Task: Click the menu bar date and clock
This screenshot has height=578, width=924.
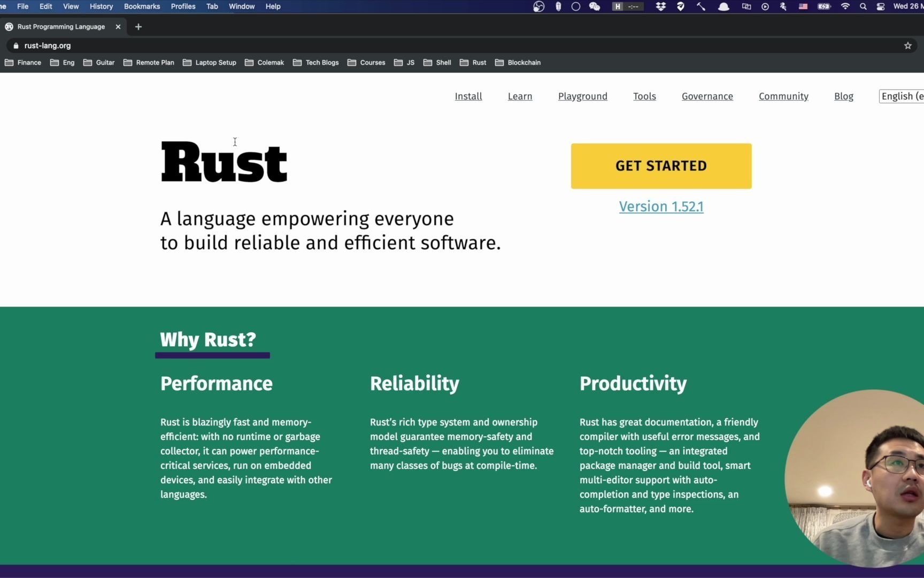Action: click(907, 6)
